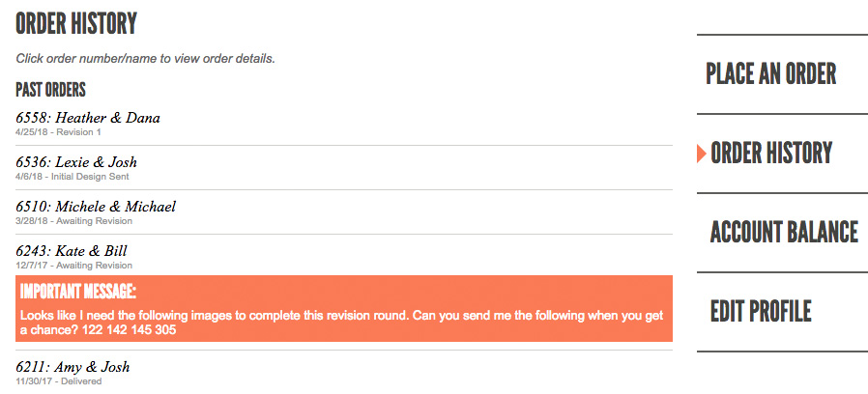
Task: View order 6536: Lexie & Josh
Action: point(76,162)
